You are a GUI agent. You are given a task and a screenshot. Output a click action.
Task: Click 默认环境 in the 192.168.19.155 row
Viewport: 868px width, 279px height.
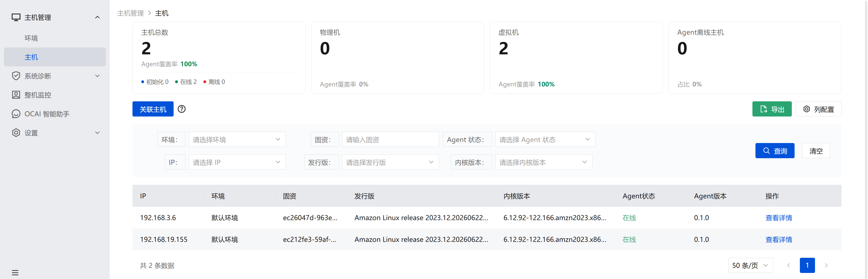[224, 240]
